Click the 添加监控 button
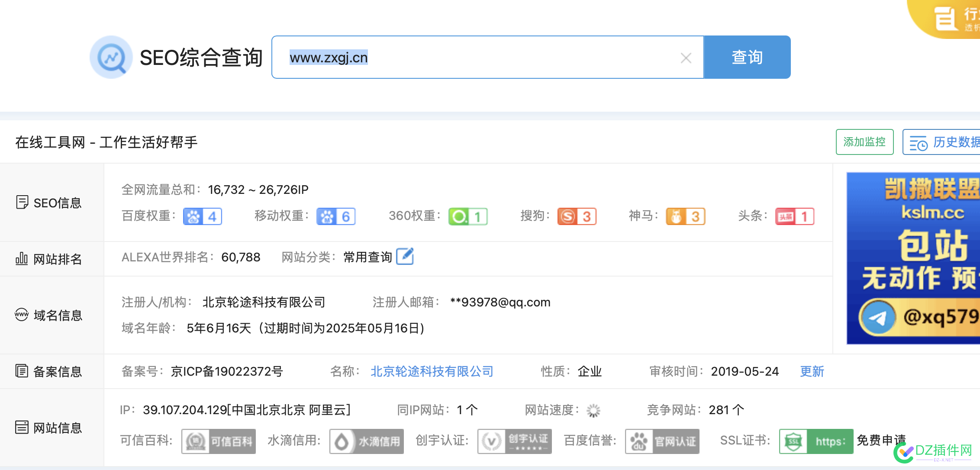Screen dimensions: 980x470 tap(864, 142)
